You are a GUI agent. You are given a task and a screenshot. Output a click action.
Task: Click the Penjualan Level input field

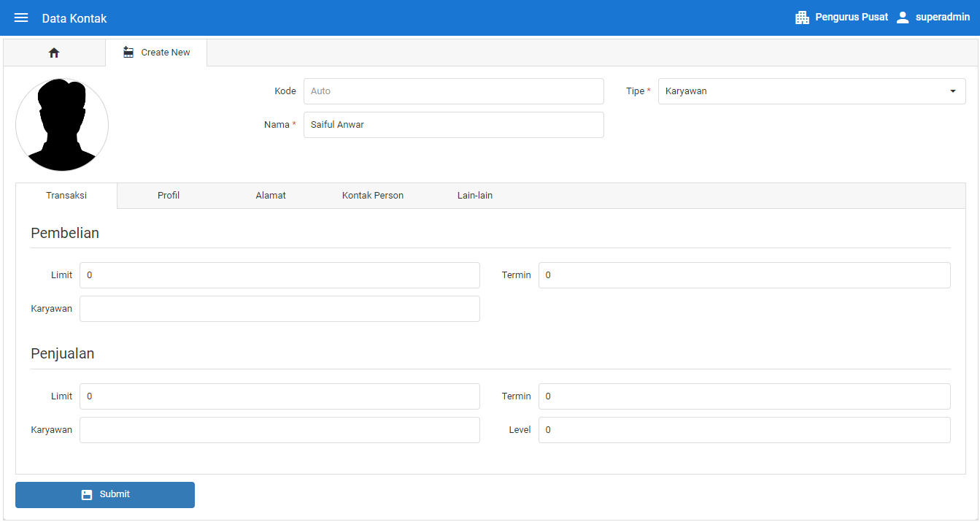pos(744,430)
